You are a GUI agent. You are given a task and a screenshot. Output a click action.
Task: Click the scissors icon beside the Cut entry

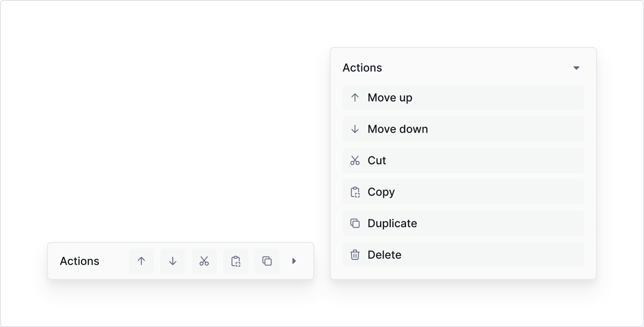point(355,160)
